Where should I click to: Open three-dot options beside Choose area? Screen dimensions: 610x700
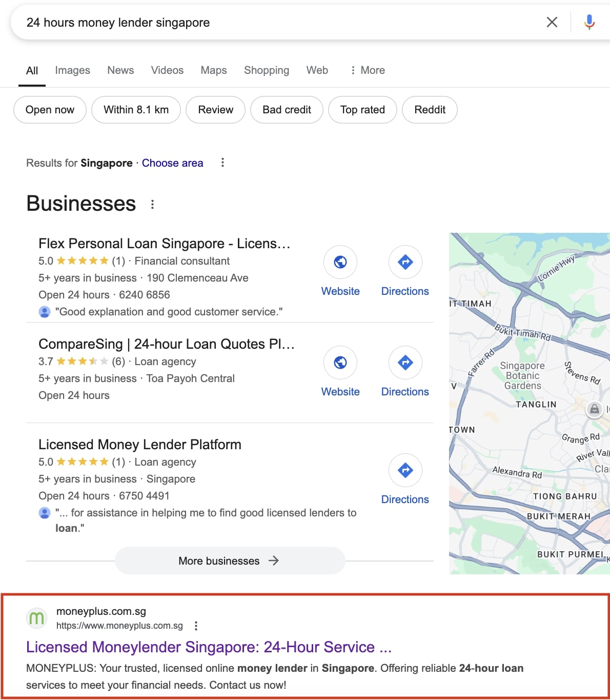point(222,163)
